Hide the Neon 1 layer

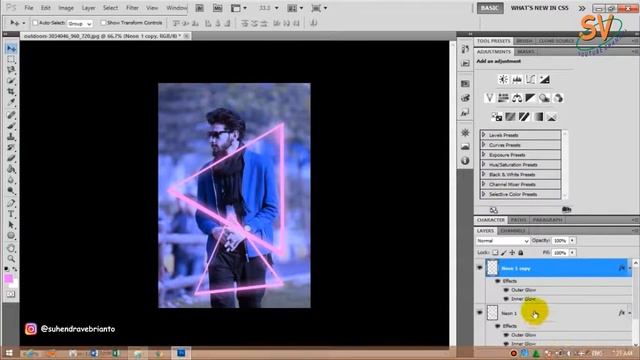coord(480,313)
